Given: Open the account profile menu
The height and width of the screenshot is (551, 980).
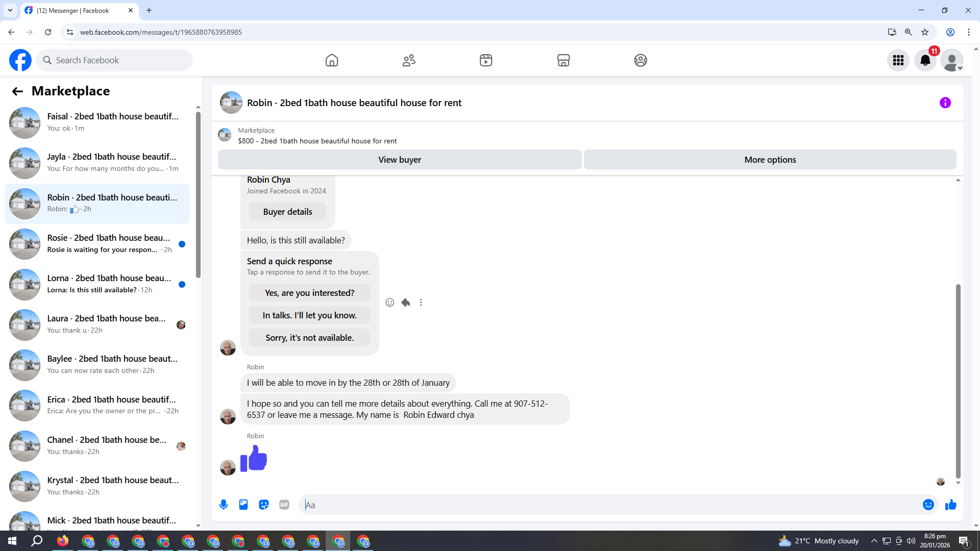Looking at the screenshot, I should pos(952,60).
